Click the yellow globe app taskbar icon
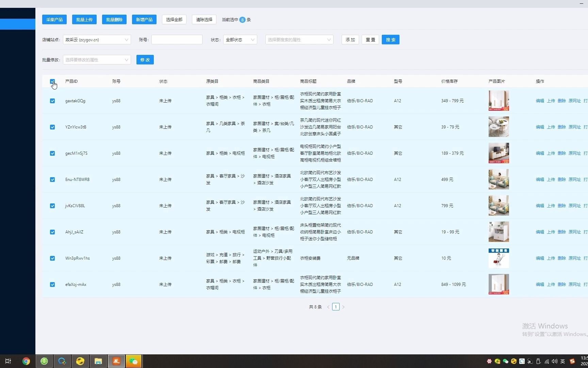 point(80,361)
